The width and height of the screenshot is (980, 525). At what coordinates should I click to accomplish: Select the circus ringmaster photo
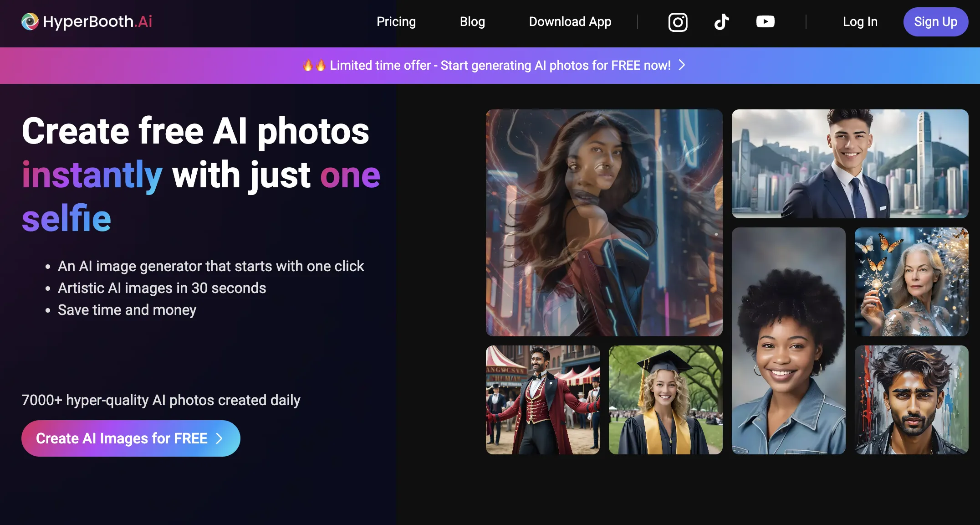[542, 400]
